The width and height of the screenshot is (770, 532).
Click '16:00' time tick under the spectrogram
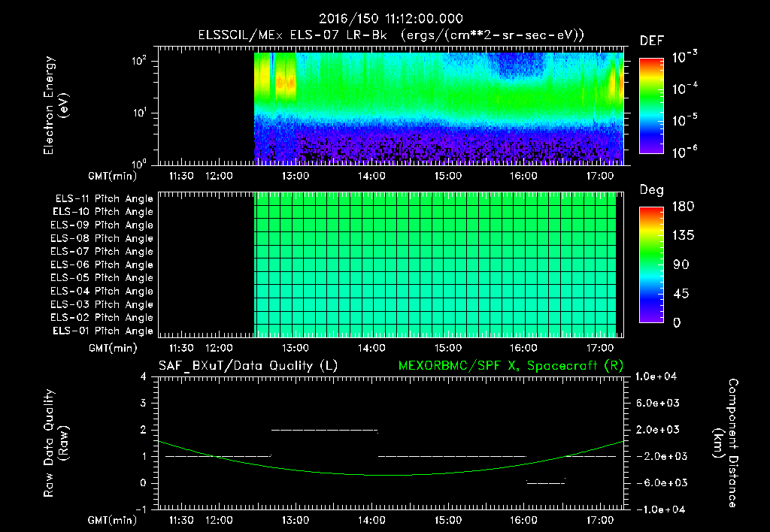coord(523,176)
